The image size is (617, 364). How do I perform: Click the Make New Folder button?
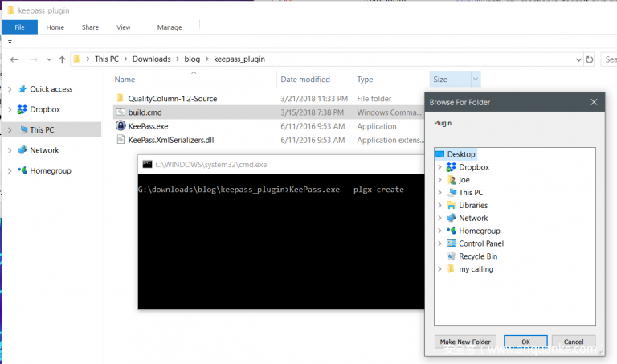pyautogui.click(x=465, y=342)
